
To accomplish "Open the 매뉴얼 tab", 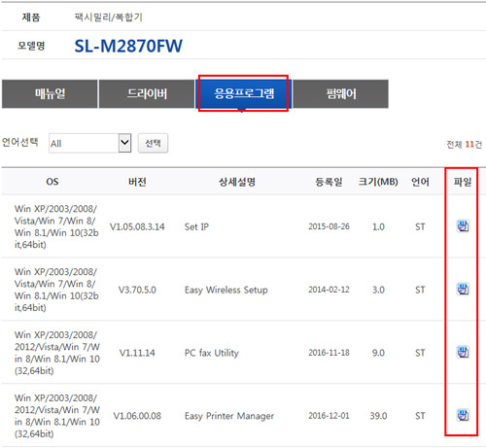I will [x=50, y=94].
